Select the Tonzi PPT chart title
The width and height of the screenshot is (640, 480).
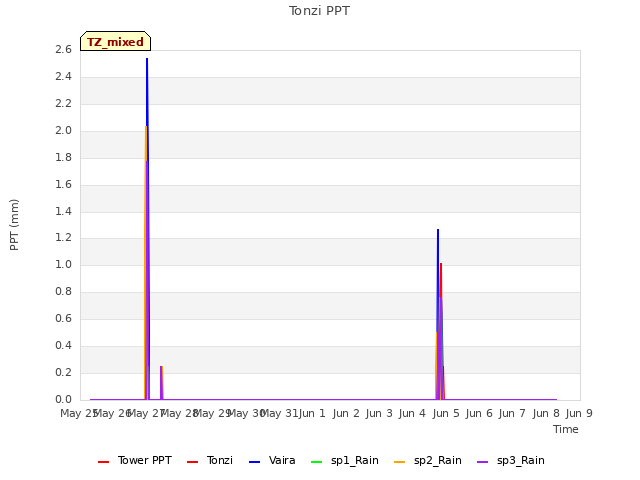click(x=319, y=11)
